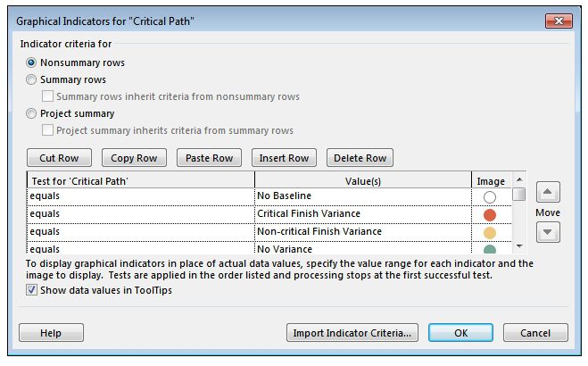This screenshot has height=366, width=588.
Task: Select the white circle indicator image
Action: [x=489, y=197]
